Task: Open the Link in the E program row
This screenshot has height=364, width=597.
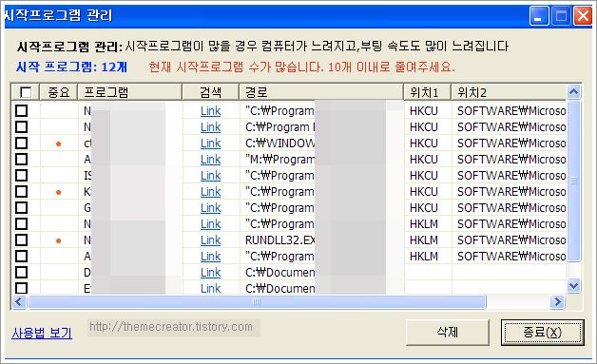Action: [210, 288]
